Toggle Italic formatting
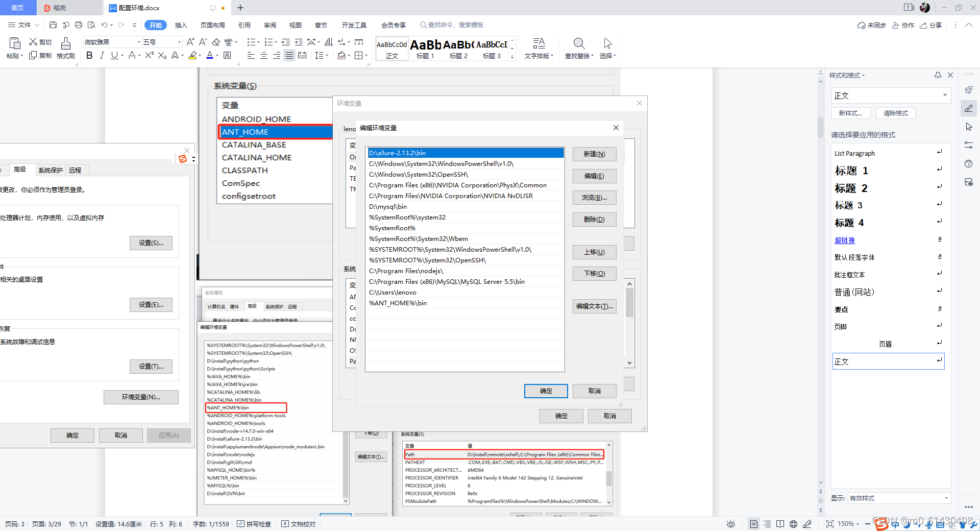980x531 pixels. [x=102, y=55]
